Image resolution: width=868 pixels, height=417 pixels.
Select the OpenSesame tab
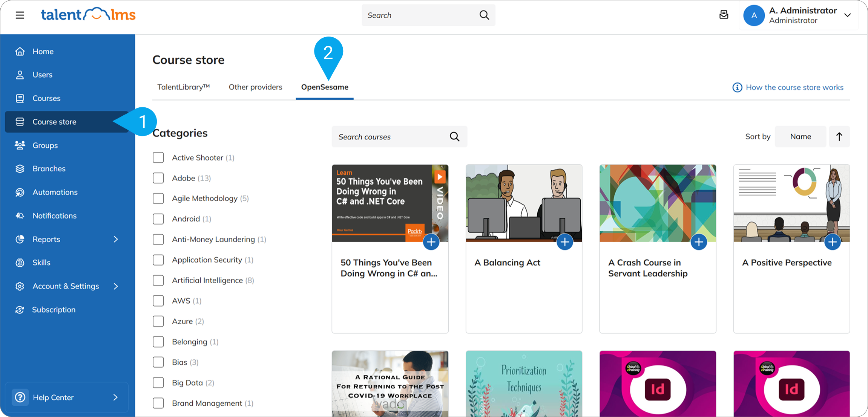click(325, 87)
